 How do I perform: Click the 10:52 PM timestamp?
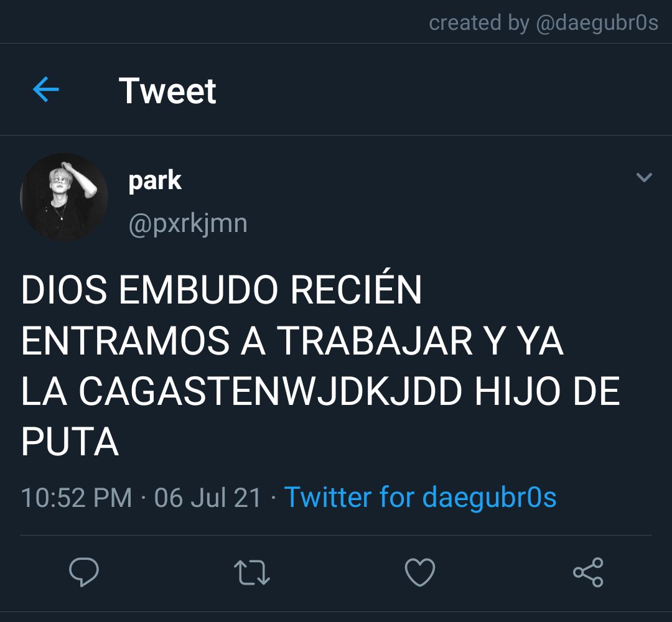point(77,498)
